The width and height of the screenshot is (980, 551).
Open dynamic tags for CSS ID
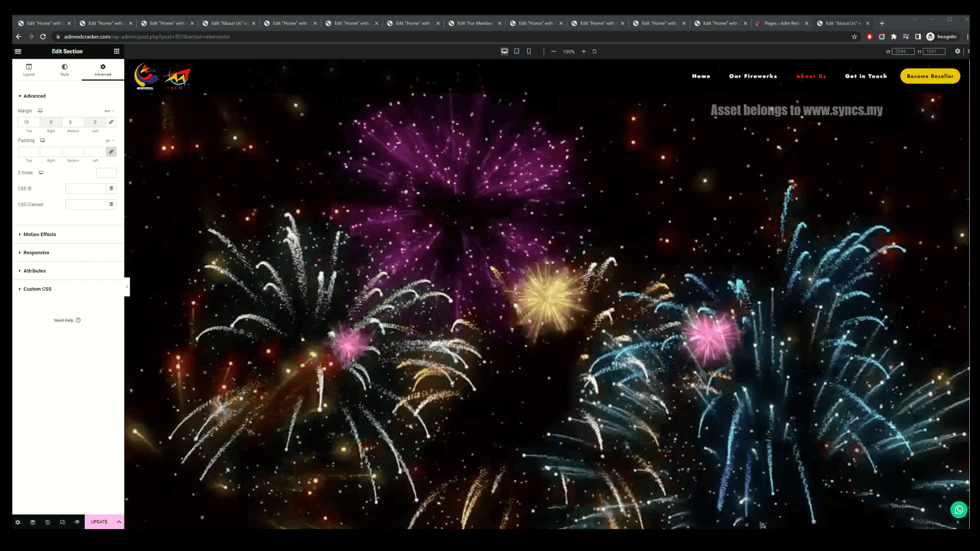[x=111, y=188]
